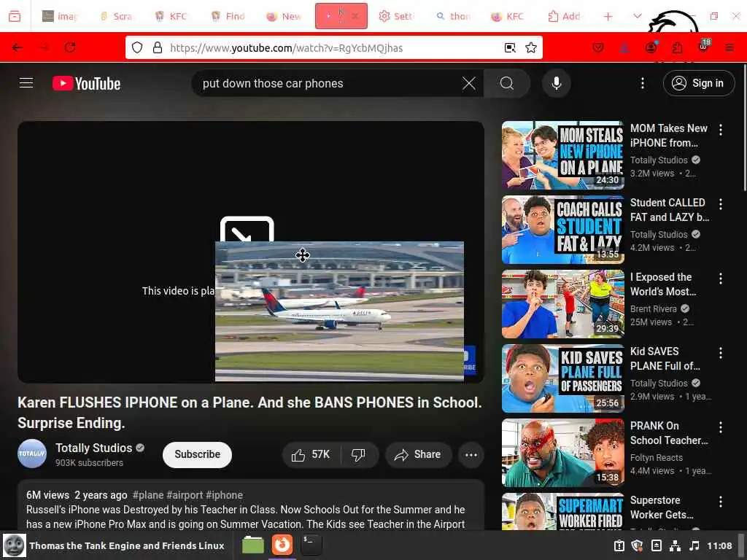747x560 pixels.
Task: Open more actions ellipsis under video
Action: coord(471,455)
